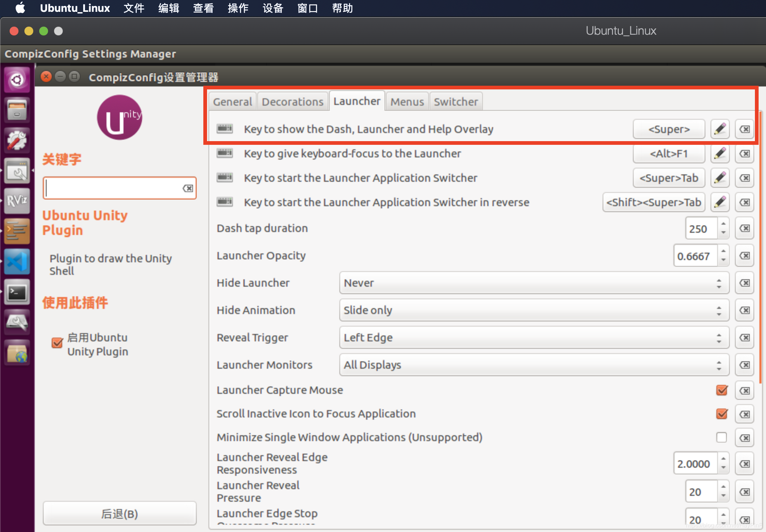Reset Hide Animation to default
The height and width of the screenshot is (532, 766).
tap(745, 310)
